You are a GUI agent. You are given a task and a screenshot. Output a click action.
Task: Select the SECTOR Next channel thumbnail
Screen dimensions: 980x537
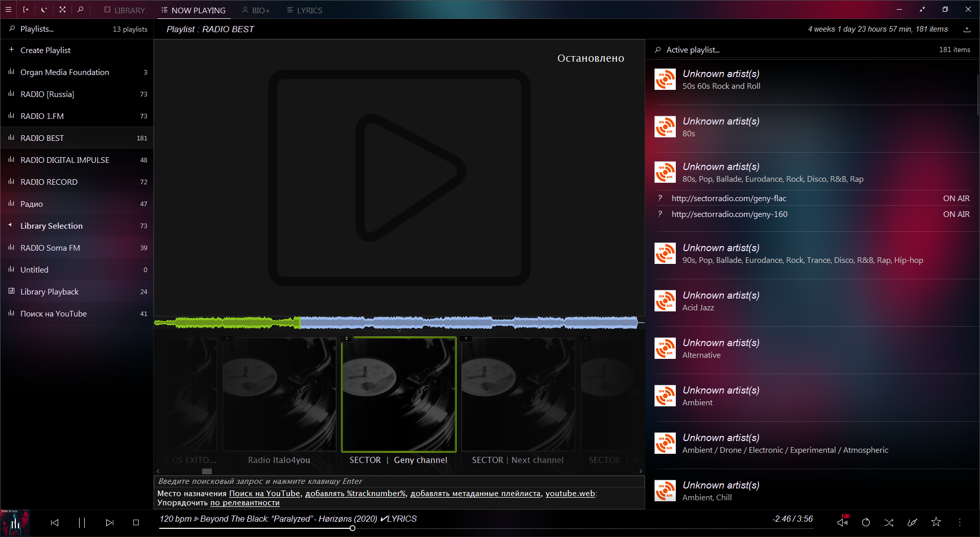click(518, 395)
